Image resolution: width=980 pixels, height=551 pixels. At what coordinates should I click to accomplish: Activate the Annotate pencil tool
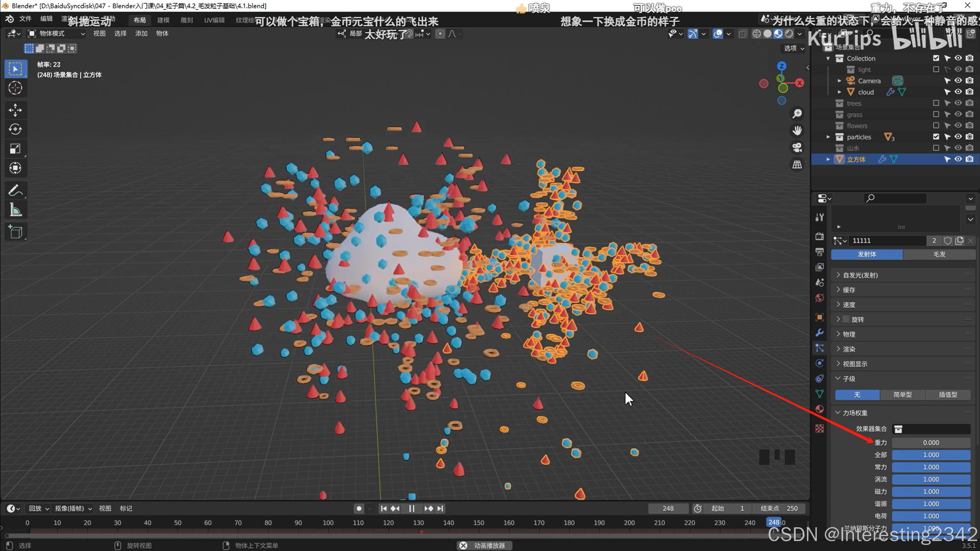point(15,190)
